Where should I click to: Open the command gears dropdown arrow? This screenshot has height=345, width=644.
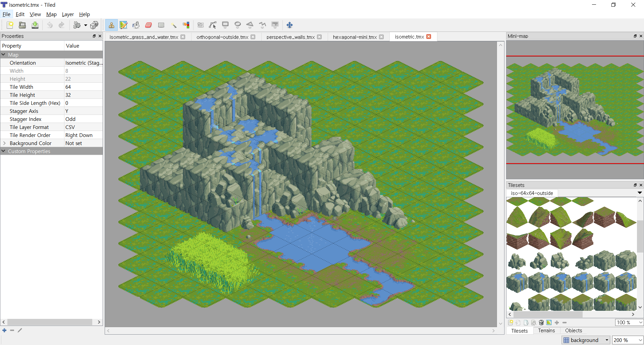coord(86,25)
